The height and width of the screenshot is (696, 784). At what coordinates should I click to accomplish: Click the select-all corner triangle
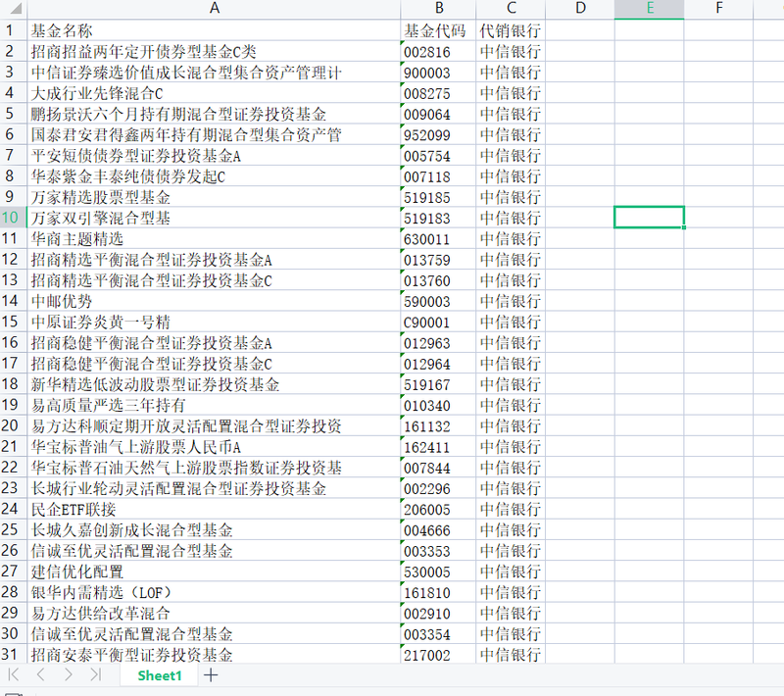[14, 9]
